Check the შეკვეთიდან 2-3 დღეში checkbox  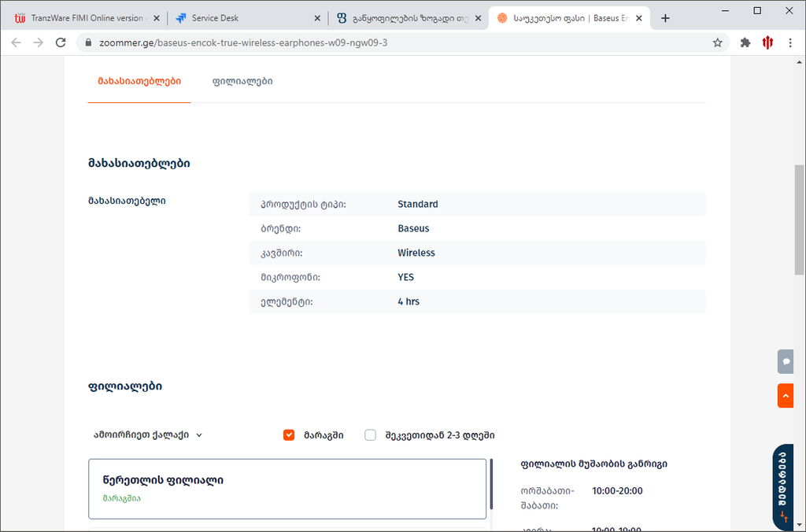click(370, 435)
